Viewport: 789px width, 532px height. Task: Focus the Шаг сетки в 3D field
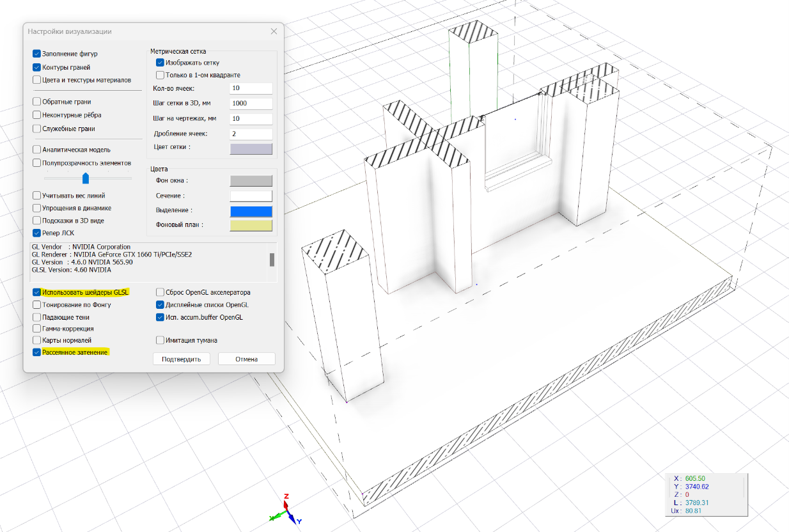pos(251,104)
